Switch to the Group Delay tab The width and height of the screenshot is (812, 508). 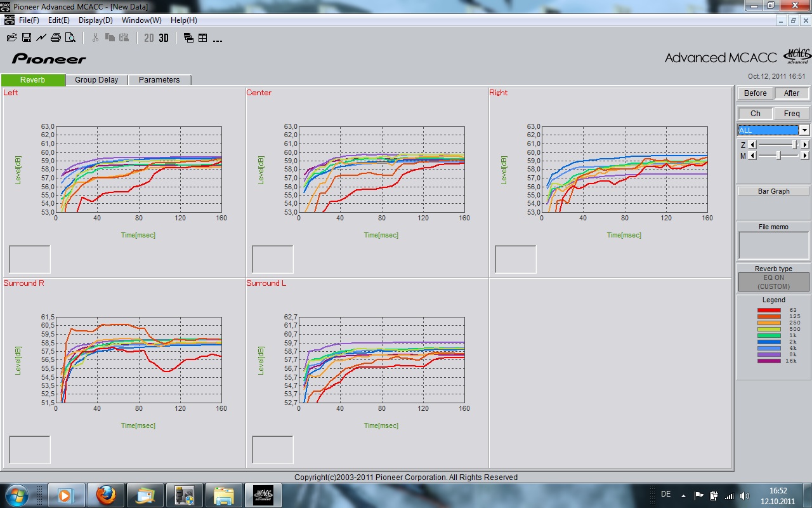pyautogui.click(x=96, y=80)
